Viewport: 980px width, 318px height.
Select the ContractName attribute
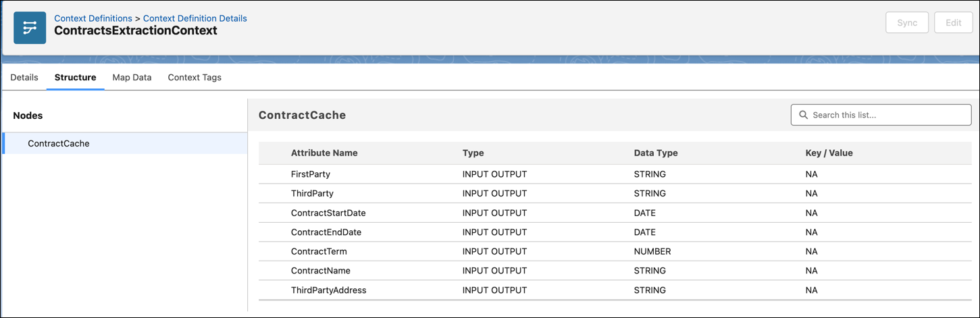321,271
